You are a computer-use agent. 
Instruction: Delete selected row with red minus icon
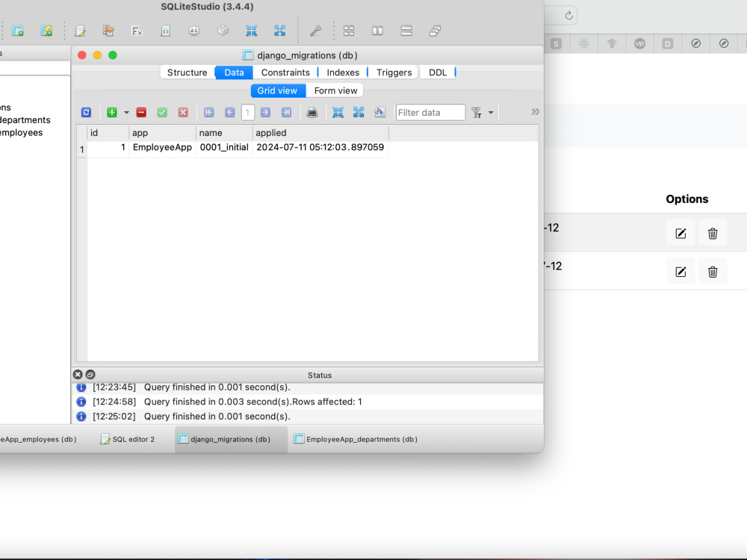(x=141, y=113)
